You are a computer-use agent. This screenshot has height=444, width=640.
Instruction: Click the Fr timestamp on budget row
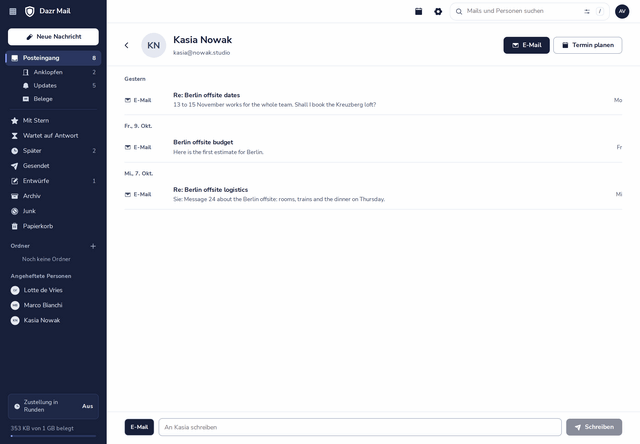coord(619,147)
